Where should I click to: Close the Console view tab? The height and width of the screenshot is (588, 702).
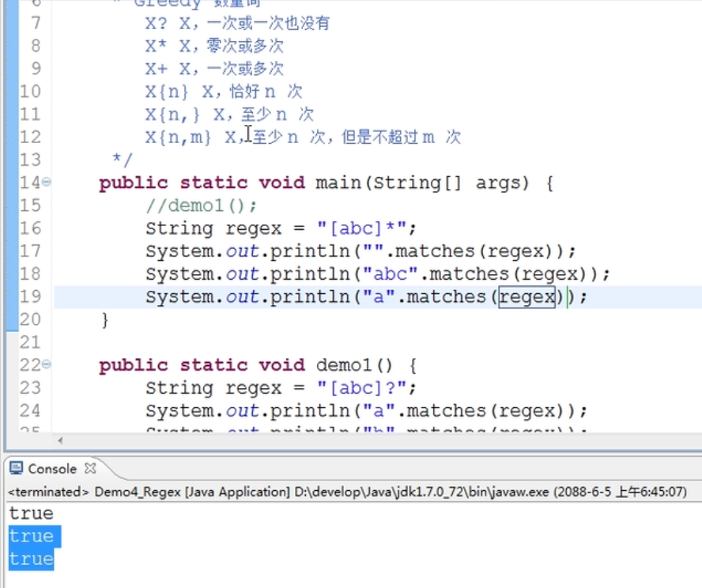pos(90,469)
